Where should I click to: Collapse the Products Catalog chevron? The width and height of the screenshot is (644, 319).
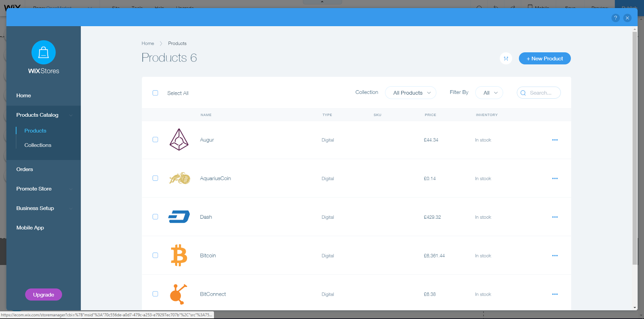[71, 115]
